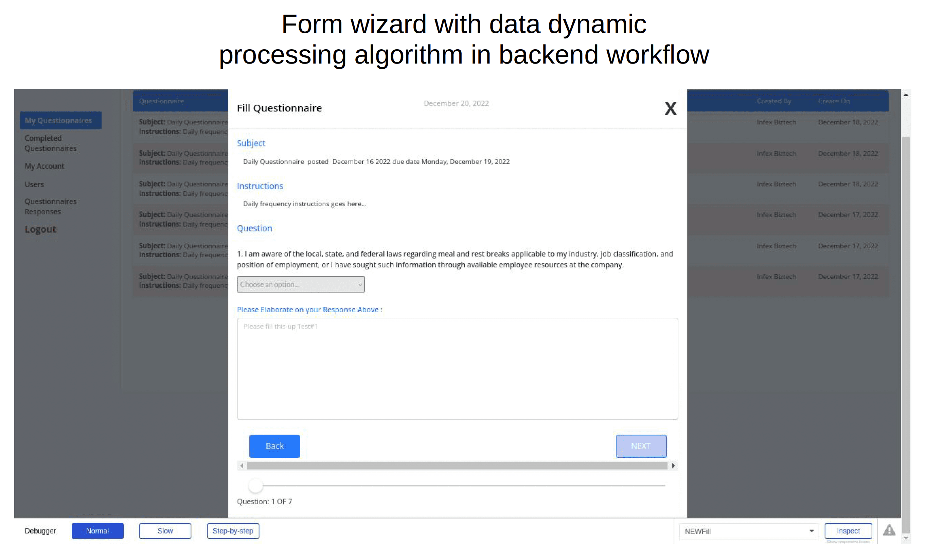
Task: Toggle the My Questionnaires sidebar section
Action: [59, 120]
